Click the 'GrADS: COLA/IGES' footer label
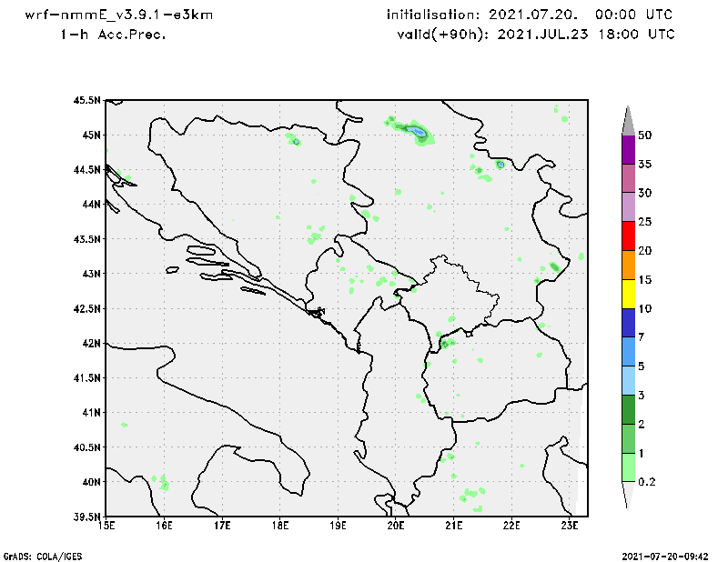The width and height of the screenshot is (728, 562). pos(43,557)
